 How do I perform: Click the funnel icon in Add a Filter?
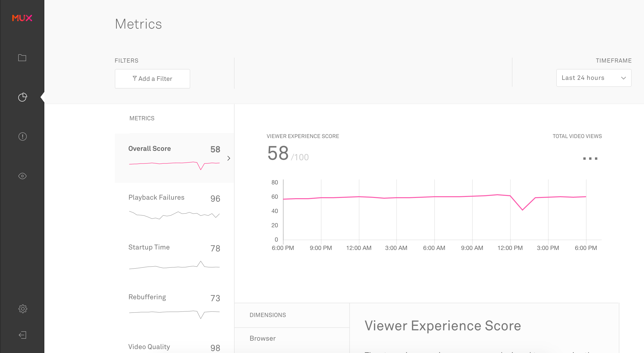click(135, 79)
